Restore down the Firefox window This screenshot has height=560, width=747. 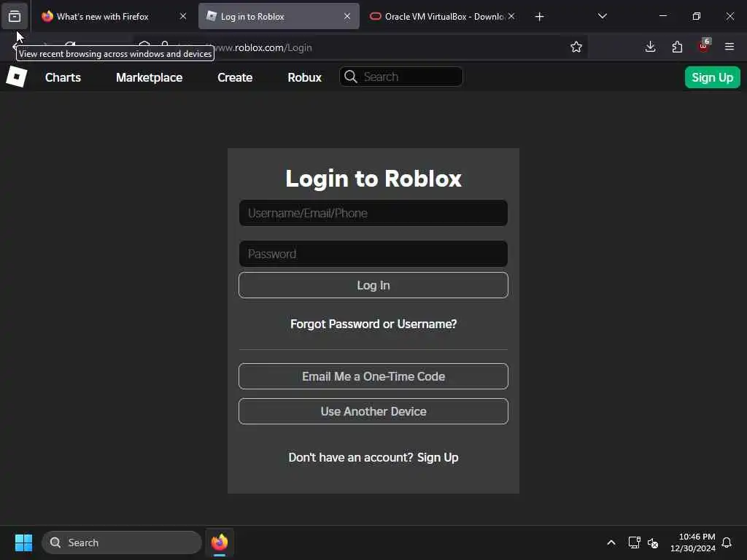[697, 16]
